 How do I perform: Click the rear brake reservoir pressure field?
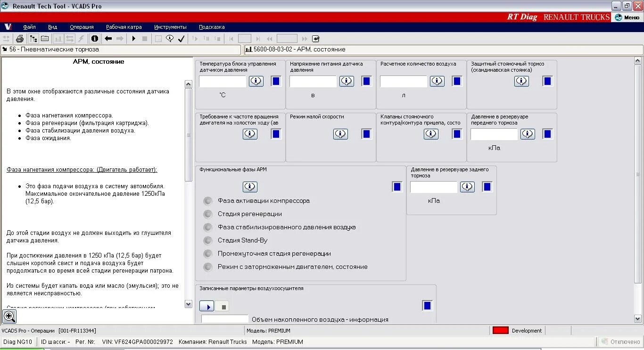pyautogui.click(x=434, y=187)
